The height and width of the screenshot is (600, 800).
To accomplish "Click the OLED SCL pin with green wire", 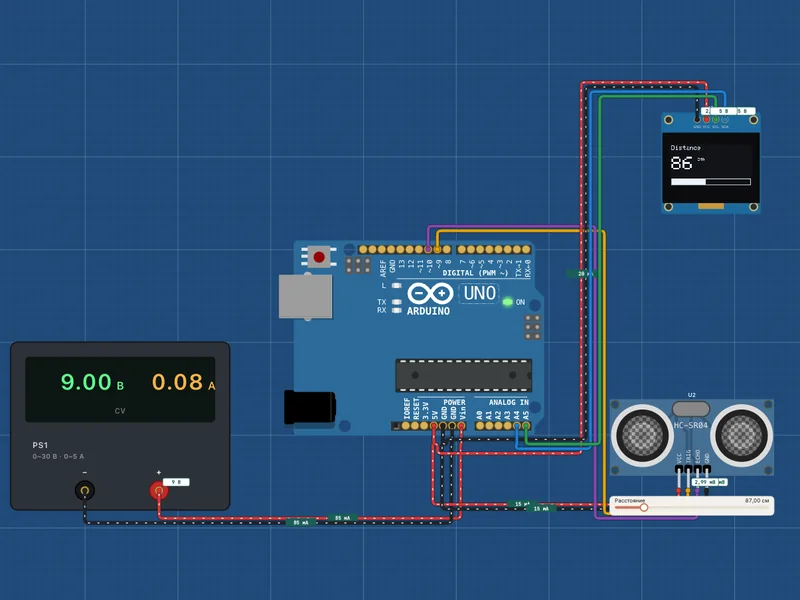I will click(x=716, y=119).
